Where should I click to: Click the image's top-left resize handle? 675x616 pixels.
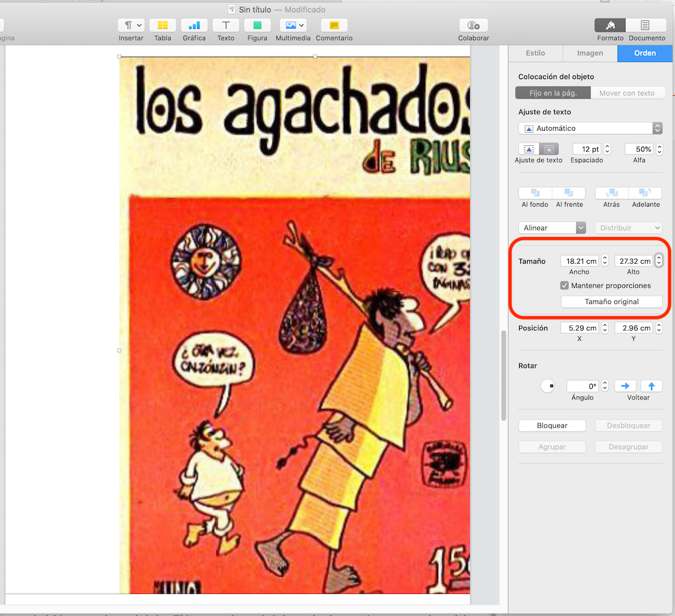[119, 56]
